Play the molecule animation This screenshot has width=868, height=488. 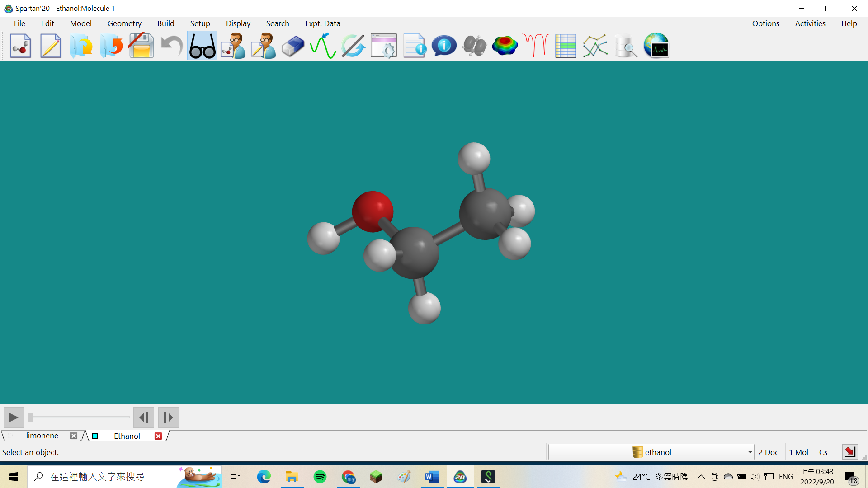click(x=14, y=418)
